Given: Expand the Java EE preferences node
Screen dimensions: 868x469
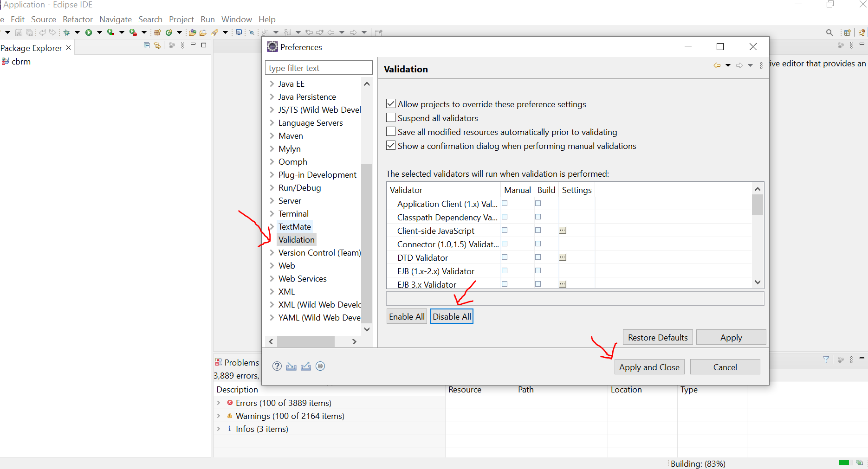Looking at the screenshot, I should pos(272,84).
